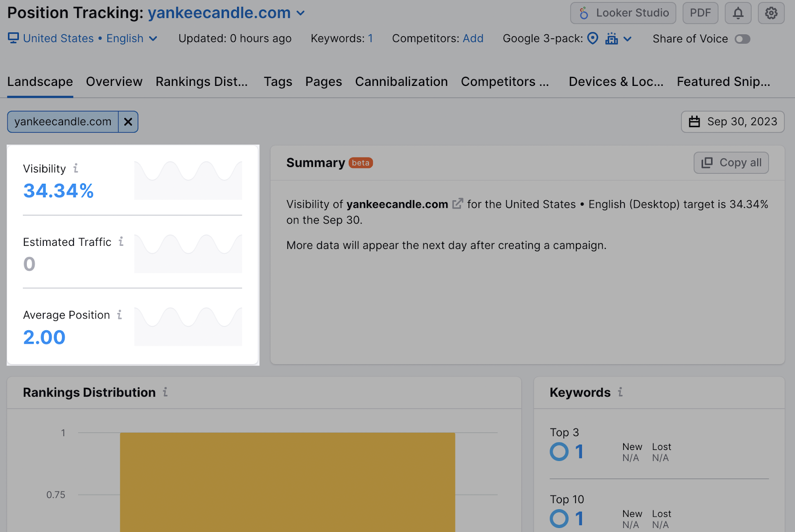Open the Competitors Discovery tab

tap(505, 81)
